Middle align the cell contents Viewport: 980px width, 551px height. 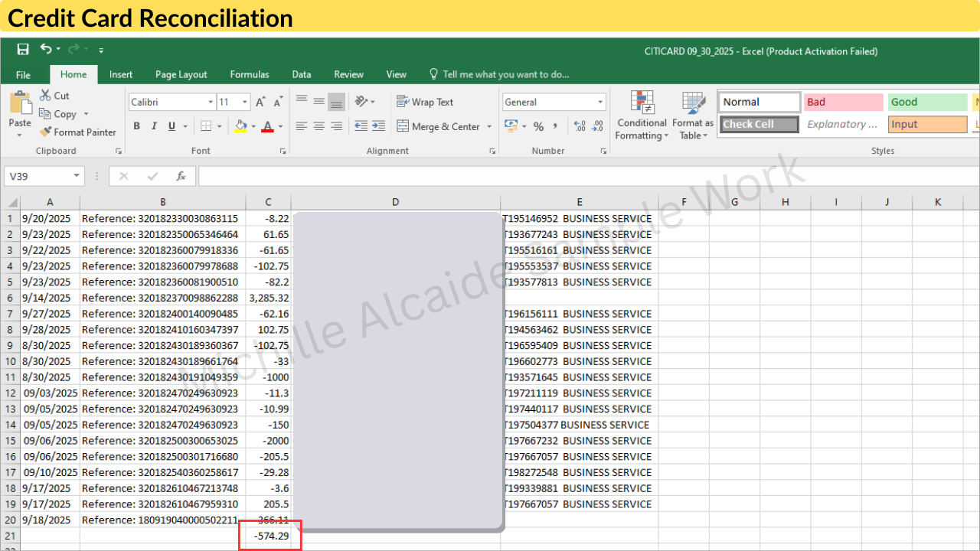point(319,102)
